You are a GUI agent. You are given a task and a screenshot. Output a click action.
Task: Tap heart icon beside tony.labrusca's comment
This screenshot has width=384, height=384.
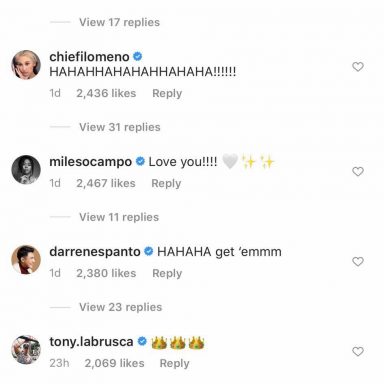point(358,352)
